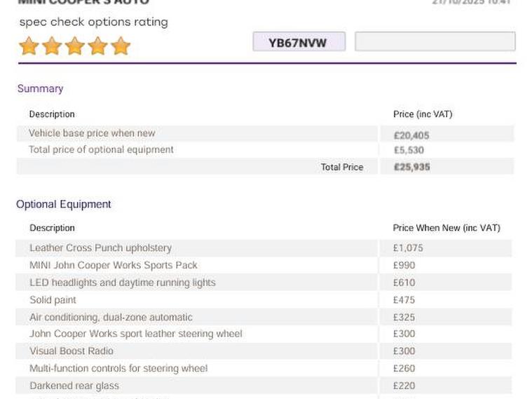Click the Optional Equipment section heading
The image size is (532, 399).
pos(64,204)
